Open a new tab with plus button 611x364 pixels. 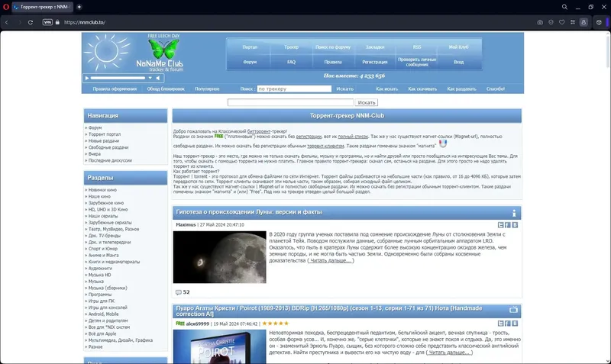79,7
